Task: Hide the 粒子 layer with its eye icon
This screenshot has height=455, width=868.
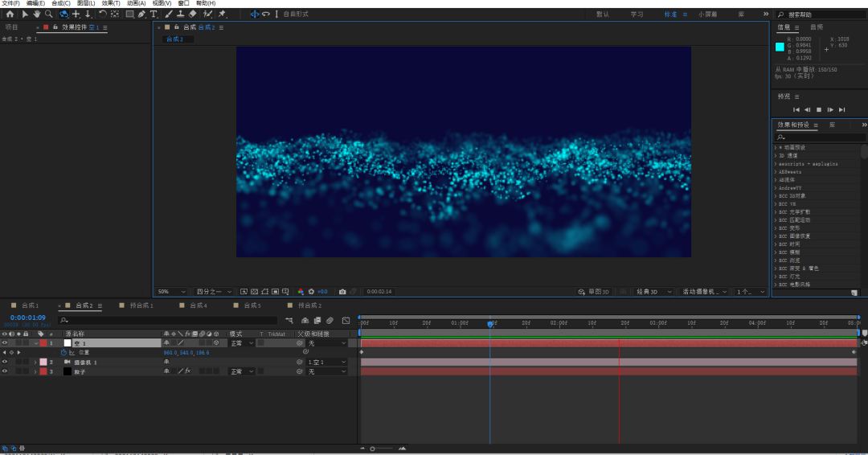Action: (x=5, y=371)
